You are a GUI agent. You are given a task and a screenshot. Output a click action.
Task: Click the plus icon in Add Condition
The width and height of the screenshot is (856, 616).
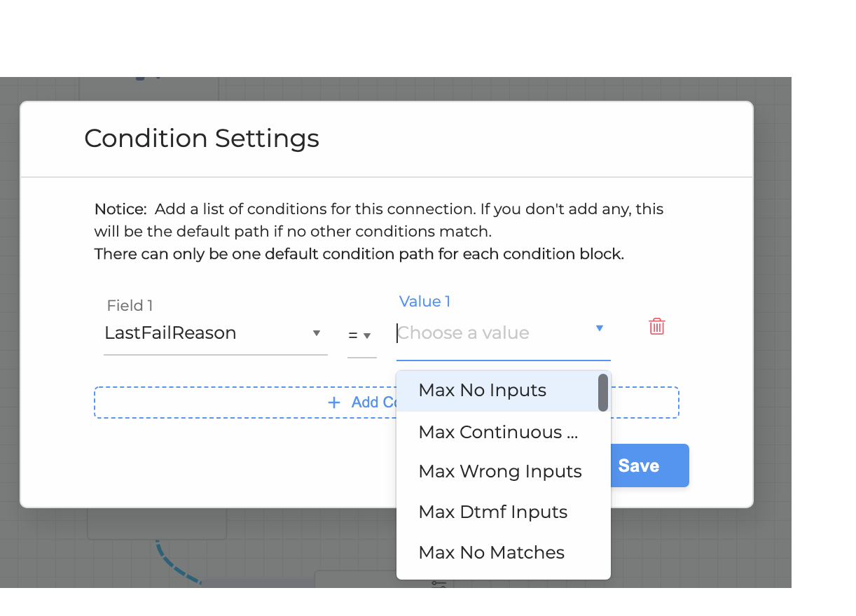pos(334,402)
